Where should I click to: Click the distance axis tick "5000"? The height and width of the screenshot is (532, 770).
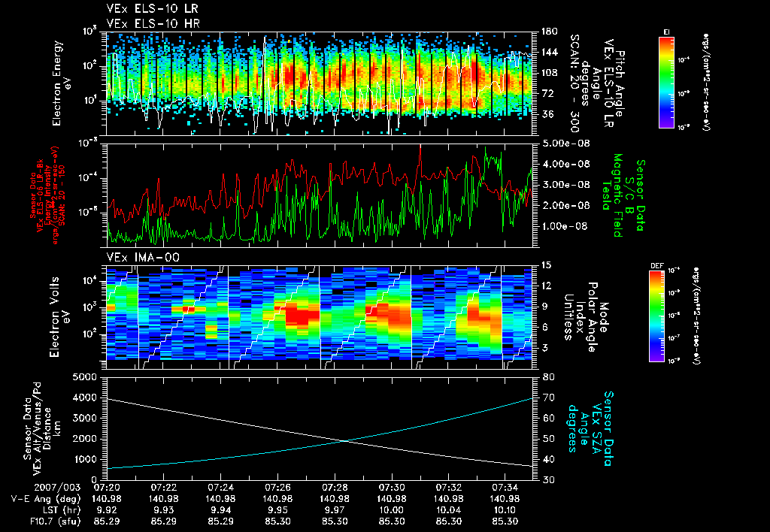tap(84, 377)
